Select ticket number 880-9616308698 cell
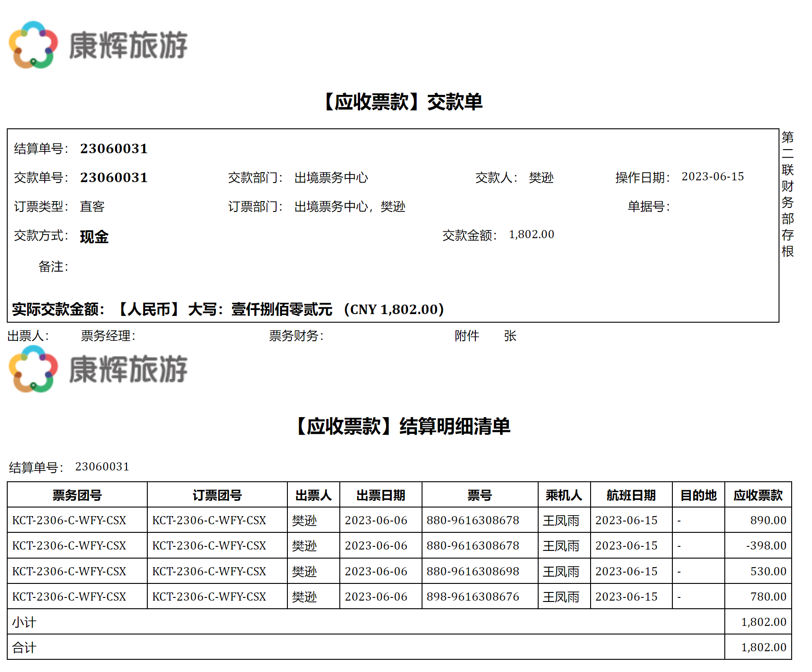Screen dimensions: 812x672 473,571
